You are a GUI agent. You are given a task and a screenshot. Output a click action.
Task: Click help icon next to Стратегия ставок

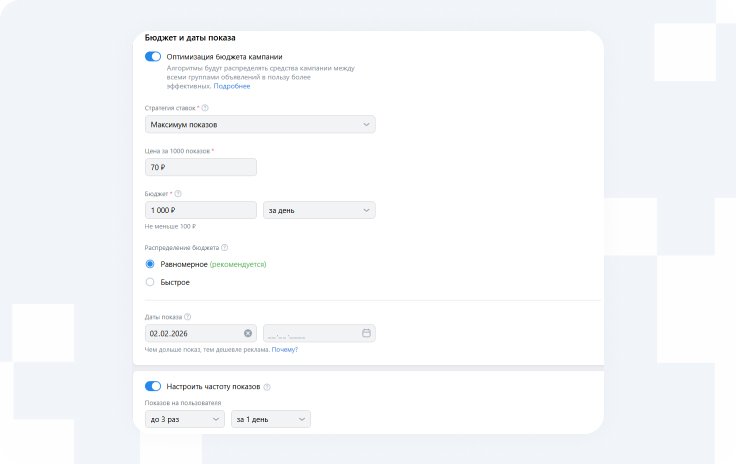click(205, 107)
